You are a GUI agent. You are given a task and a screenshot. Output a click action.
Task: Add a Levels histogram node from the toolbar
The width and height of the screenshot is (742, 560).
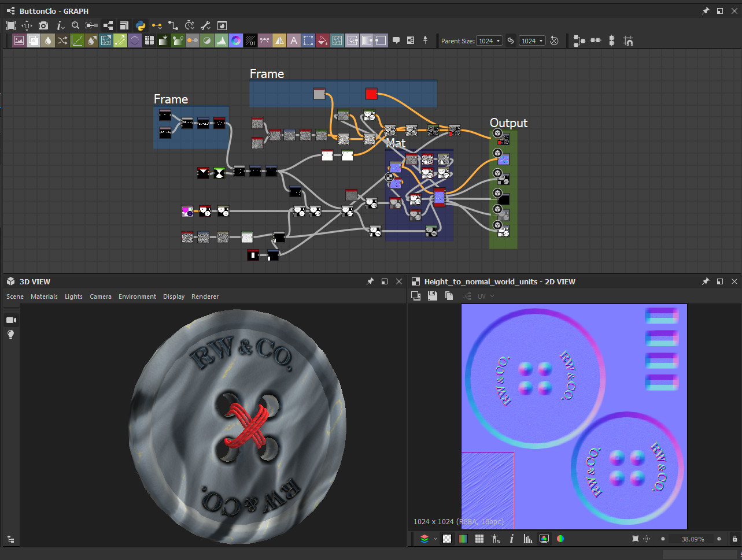222,40
